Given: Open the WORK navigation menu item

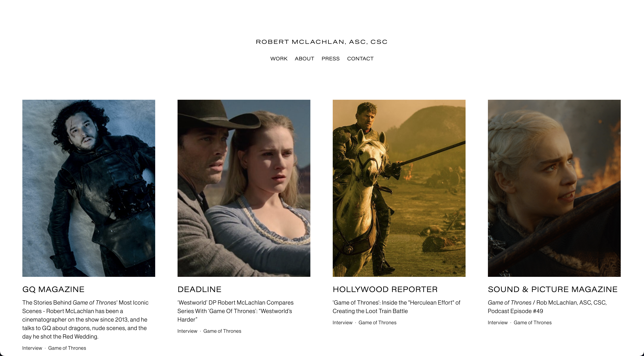Looking at the screenshot, I should [279, 59].
